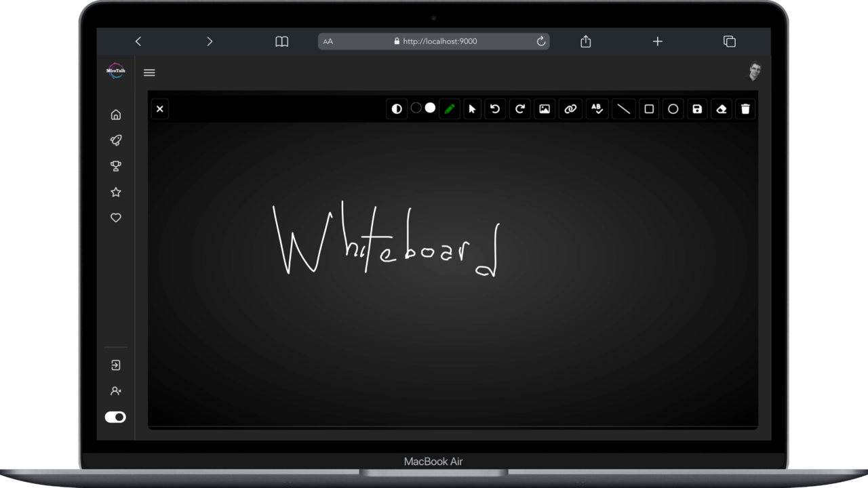Select the eraser tool
This screenshot has width=868, height=488.
coord(721,108)
